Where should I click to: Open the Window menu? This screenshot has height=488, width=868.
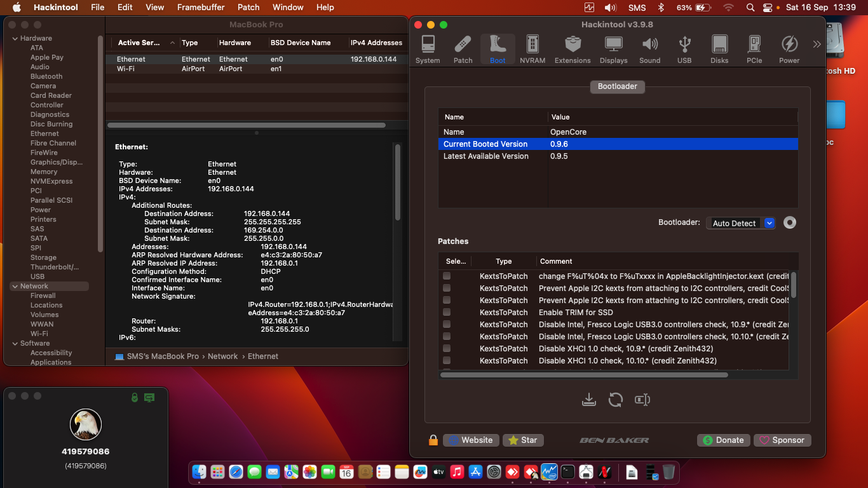pos(288,8)
